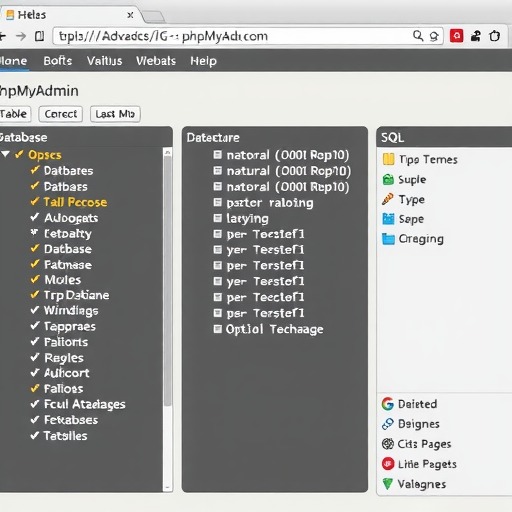Toggle the checkmark next to Moles
Viewport: 512px width, 512px height.
(x=35, y=279)
